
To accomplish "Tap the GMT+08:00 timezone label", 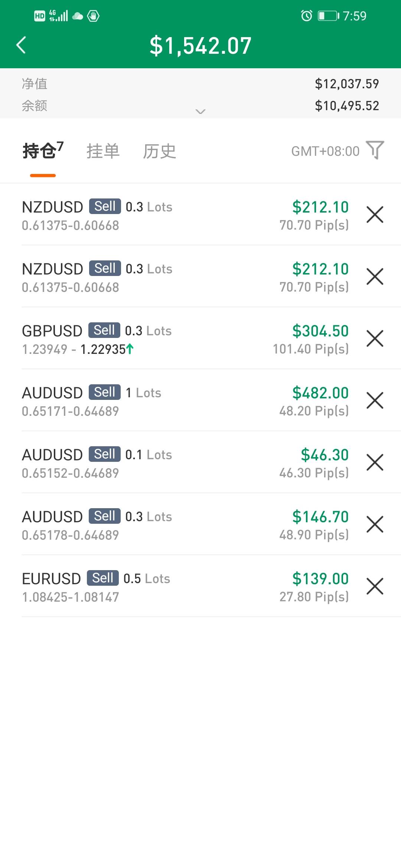I will point(325,151).
